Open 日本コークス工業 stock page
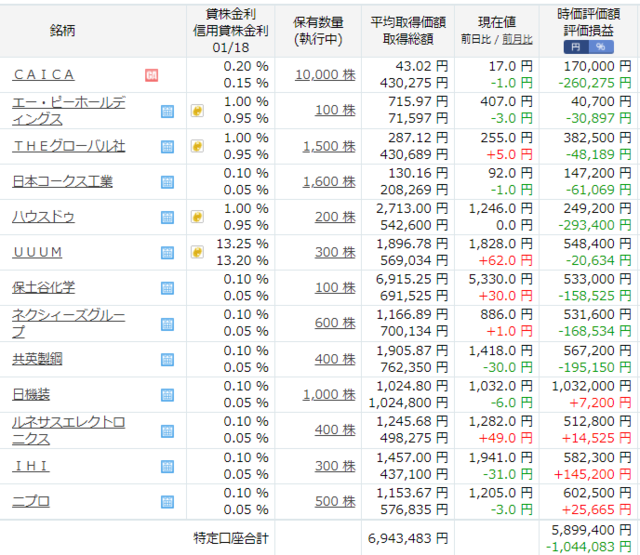Viewport: 640px width, 555px height. [62, 181]
